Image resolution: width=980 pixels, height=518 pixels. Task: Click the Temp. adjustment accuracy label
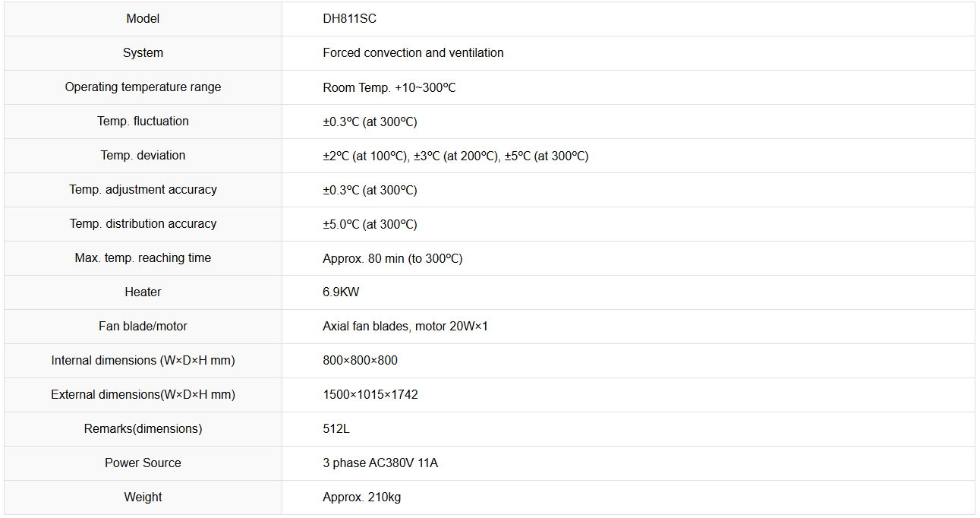coord(143,190)
